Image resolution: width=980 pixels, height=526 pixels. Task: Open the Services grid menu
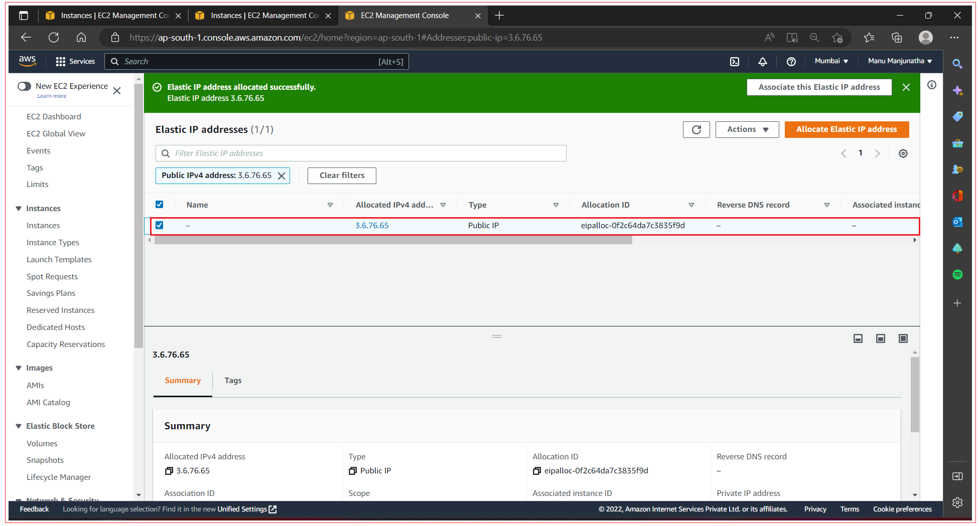point(75,61)
